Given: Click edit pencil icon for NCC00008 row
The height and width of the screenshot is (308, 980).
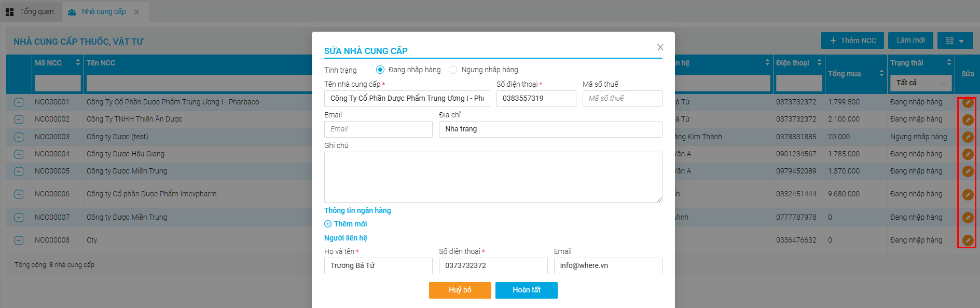Looking at the screenshot, I should click(968, 240).
